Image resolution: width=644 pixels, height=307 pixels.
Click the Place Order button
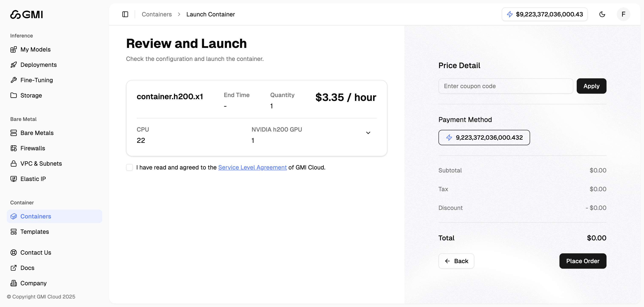click(x=582, y=261)
